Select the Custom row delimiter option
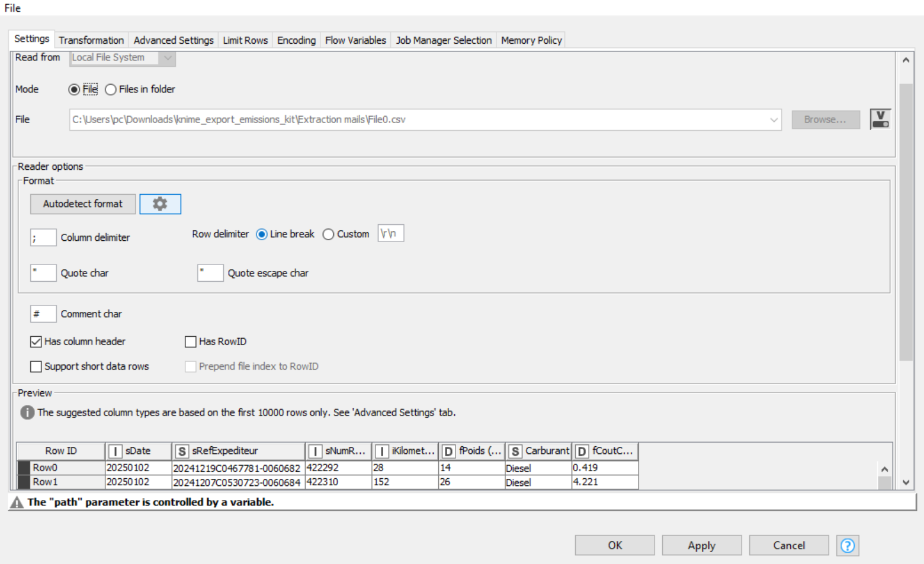This screenshot has height=564, width=924. [328, 234]
